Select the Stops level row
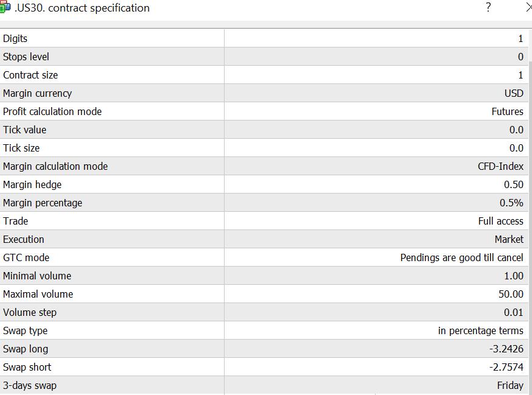 [264, 57]
